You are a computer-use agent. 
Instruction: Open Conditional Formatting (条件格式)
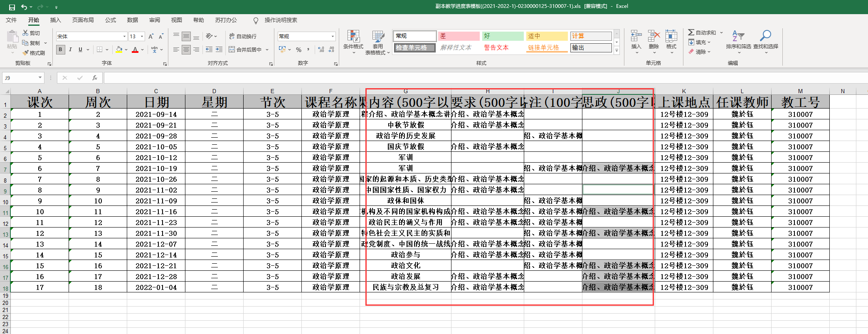[x=353, y=37]
